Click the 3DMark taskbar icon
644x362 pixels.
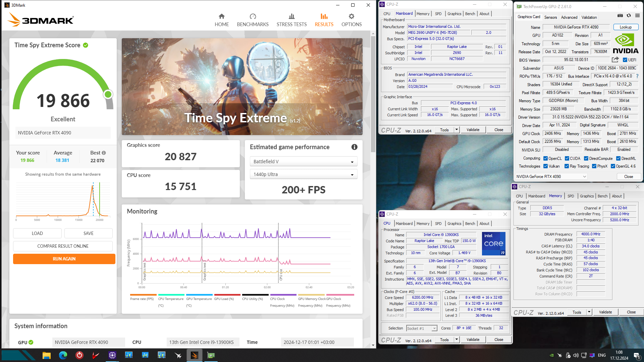(x=194, y=355)
